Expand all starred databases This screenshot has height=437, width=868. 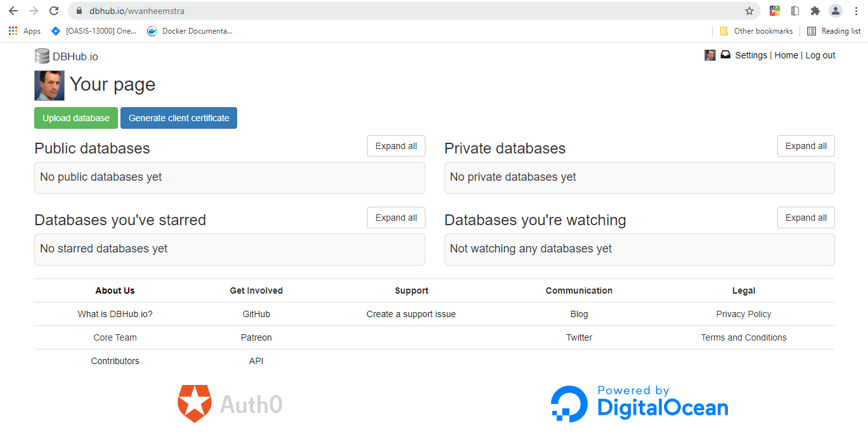(x=396, y=218)
